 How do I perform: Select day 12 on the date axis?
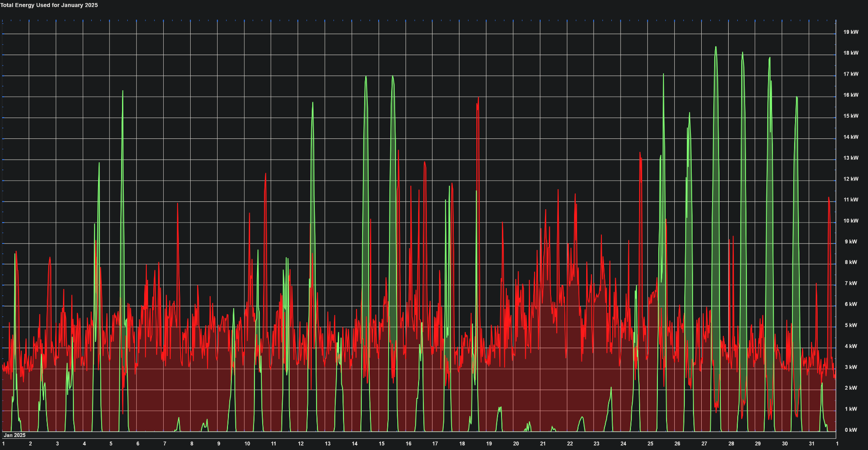pos(301,443)
